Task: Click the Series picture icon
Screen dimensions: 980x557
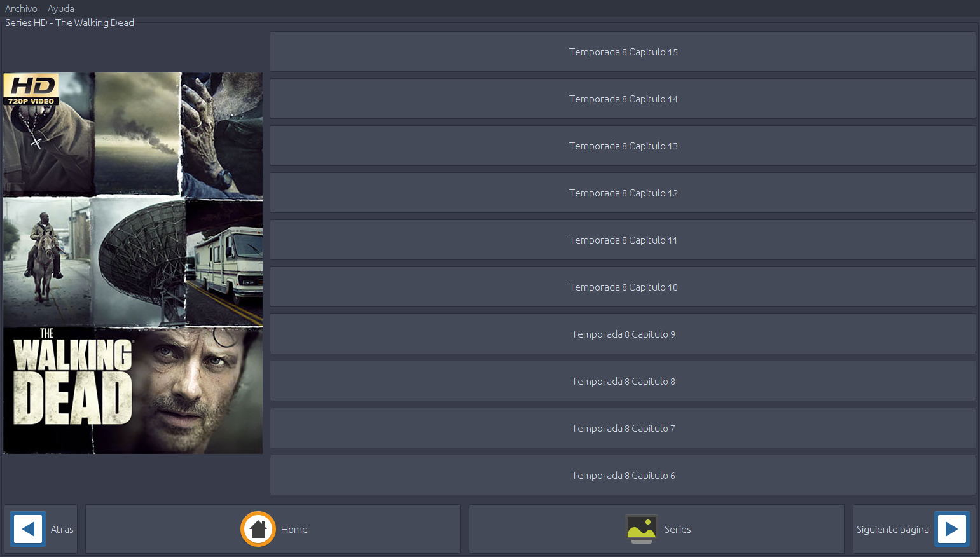Action: (642, 529)
